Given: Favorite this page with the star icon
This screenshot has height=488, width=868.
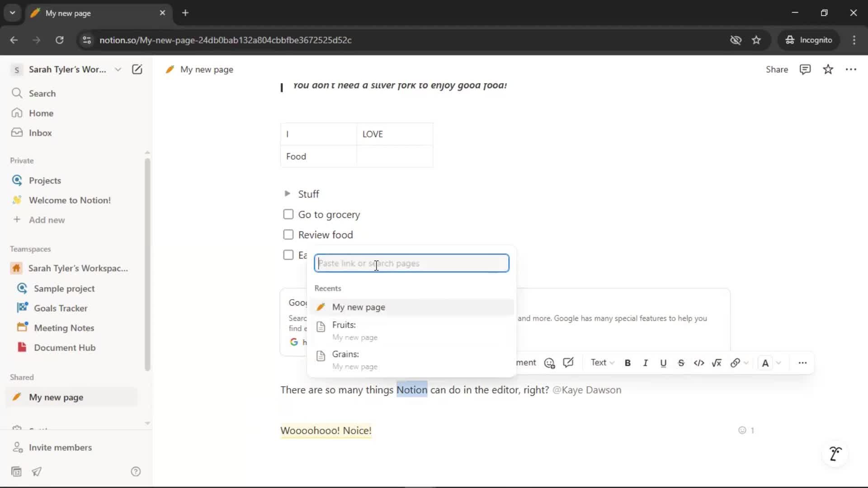Looking at the screenshot, I should pos(828,69).
